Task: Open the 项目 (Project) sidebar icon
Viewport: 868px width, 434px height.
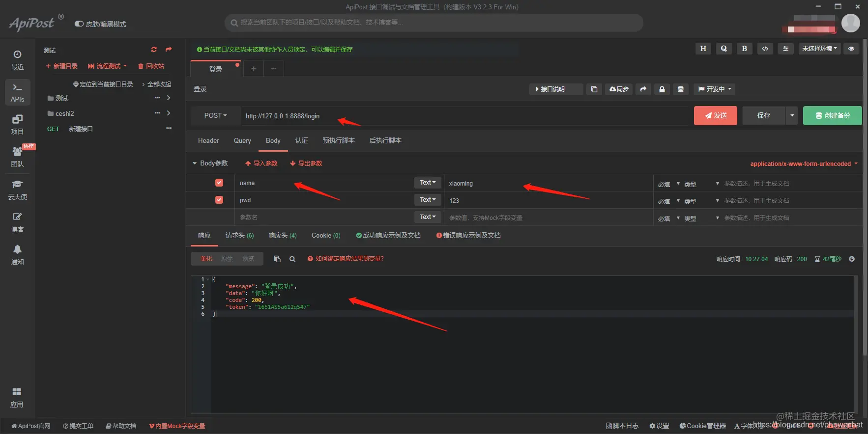Action: (x=17, y=125)
